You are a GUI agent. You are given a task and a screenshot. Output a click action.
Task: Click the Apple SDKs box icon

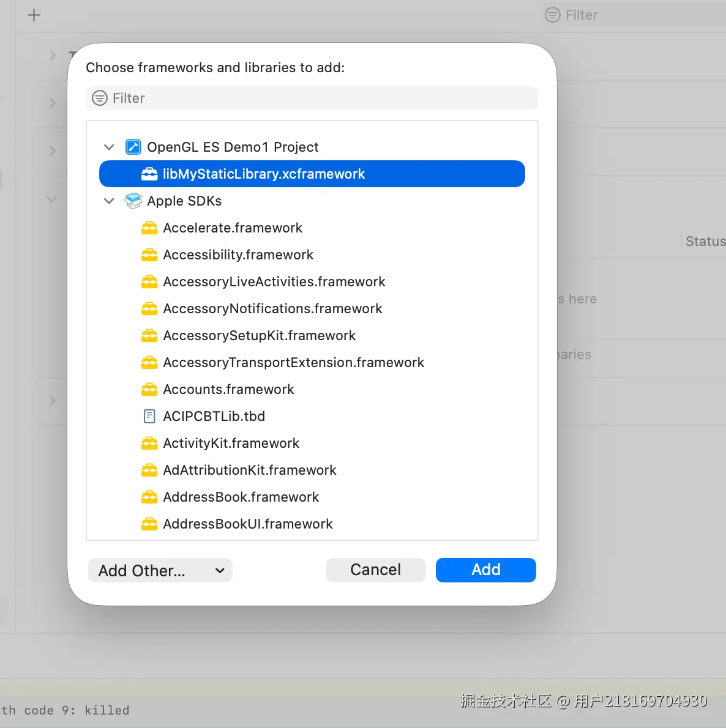[x=133, y=201]
